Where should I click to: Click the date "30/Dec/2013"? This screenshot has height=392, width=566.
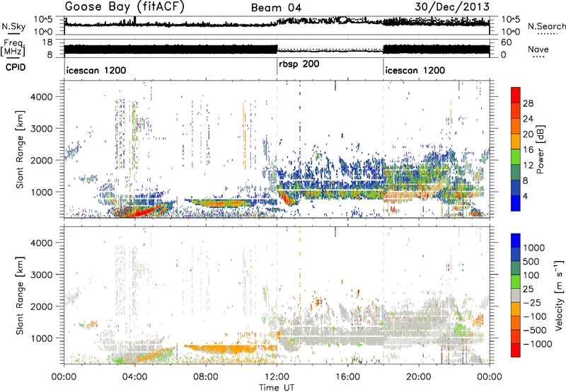[452, 7]
